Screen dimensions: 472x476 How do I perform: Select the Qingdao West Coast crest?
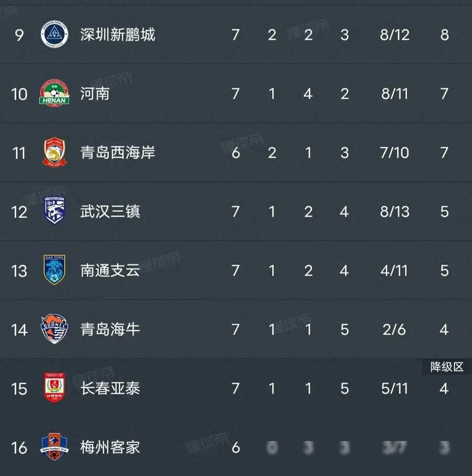(54, 152)
